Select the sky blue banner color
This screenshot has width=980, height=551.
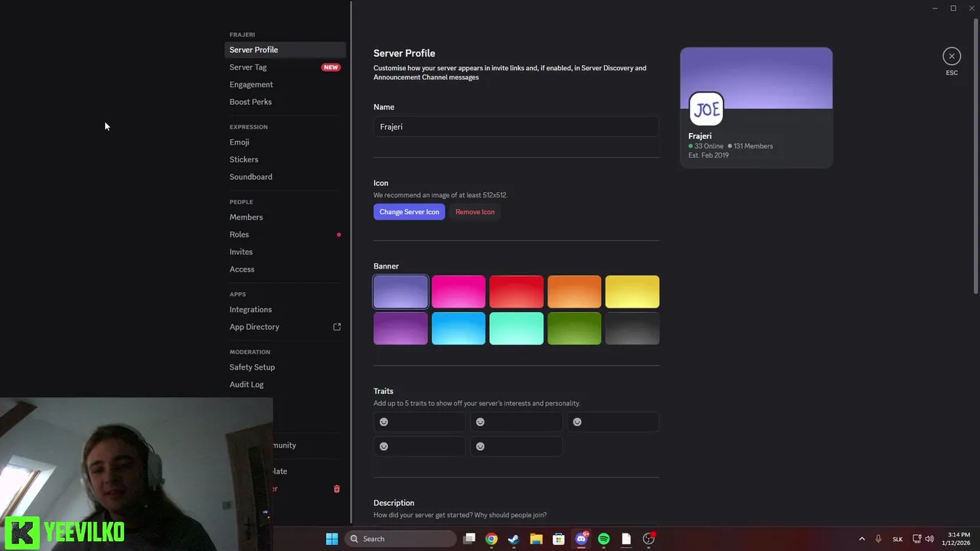(x=459, y=328)
